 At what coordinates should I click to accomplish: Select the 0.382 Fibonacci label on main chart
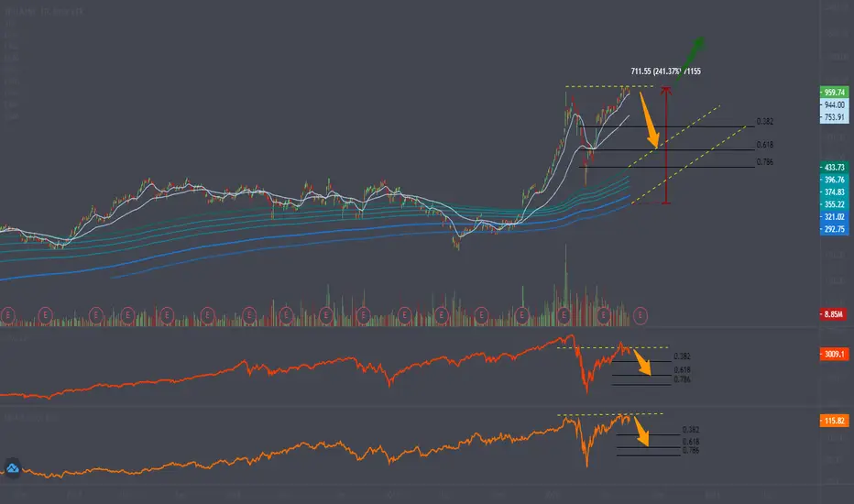click(765, 122)
